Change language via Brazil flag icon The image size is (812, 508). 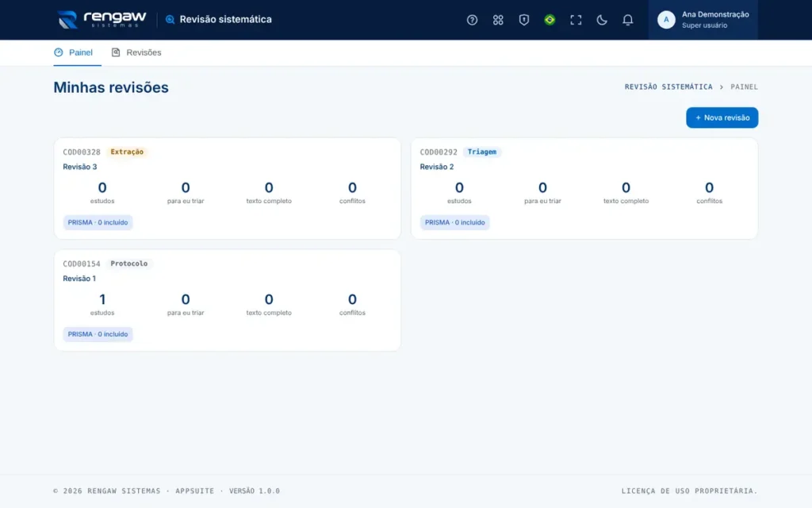point(550,20)
